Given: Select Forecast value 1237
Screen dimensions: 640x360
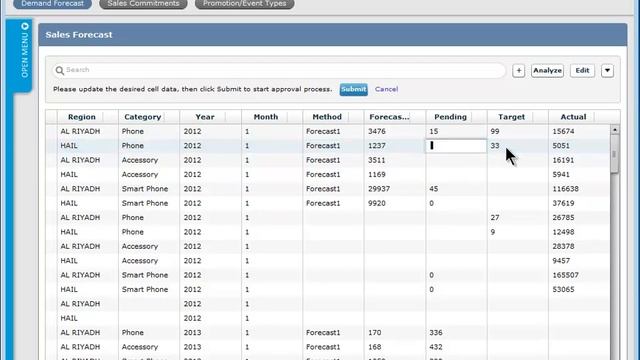Looking at the screenshot, I should click(376, 146).
